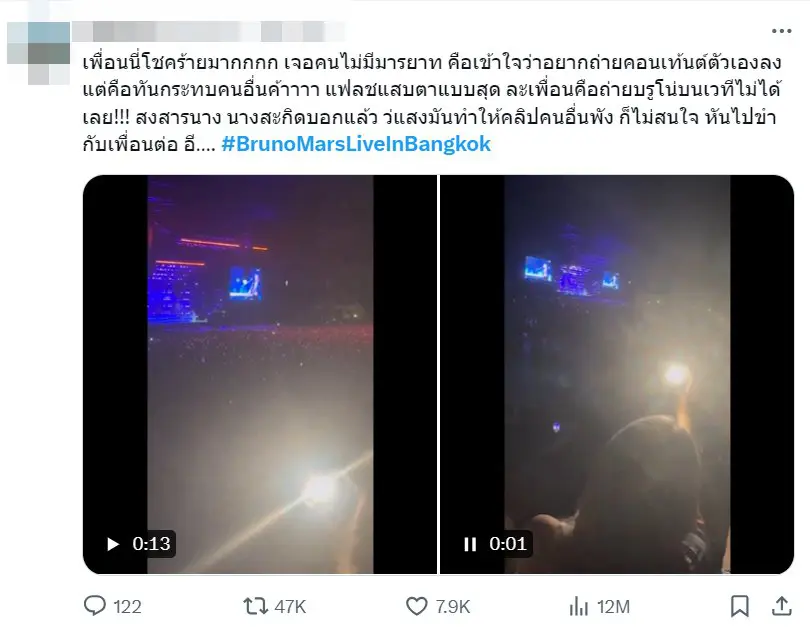Open the right concert video thumbnail
The width and height of the screenshot is (810, 627).
[617, 374]
